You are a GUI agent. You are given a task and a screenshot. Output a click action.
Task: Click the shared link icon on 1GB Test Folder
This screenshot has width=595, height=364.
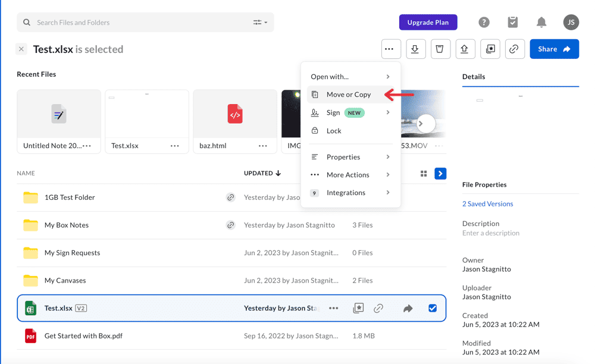[x=230, y=197]
